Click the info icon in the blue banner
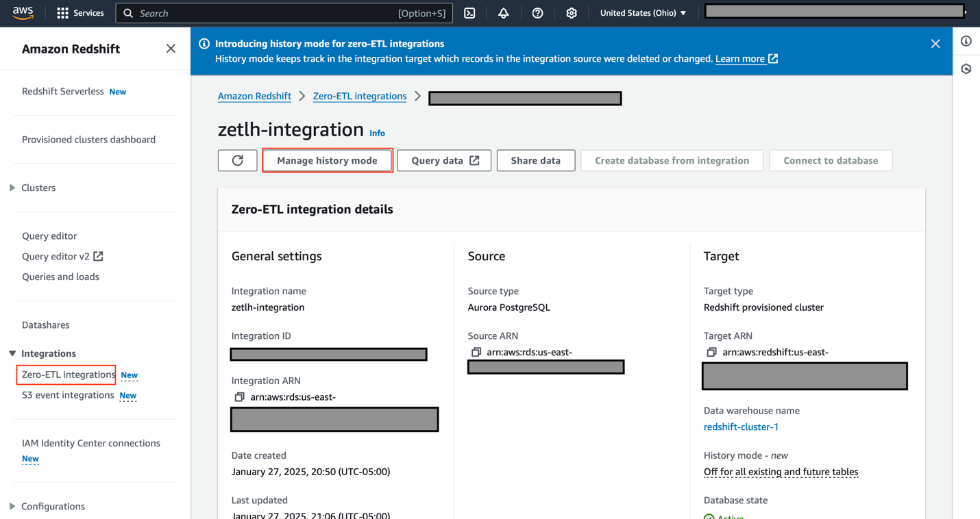The height and width of the screenshot is (519, 980). click(x=204, y=44)
